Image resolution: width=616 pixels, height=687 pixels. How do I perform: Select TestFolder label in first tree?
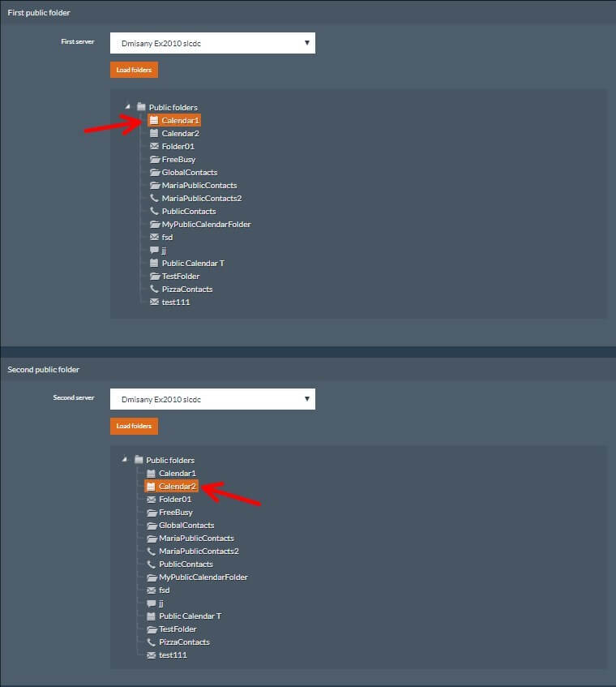point(181,276)
